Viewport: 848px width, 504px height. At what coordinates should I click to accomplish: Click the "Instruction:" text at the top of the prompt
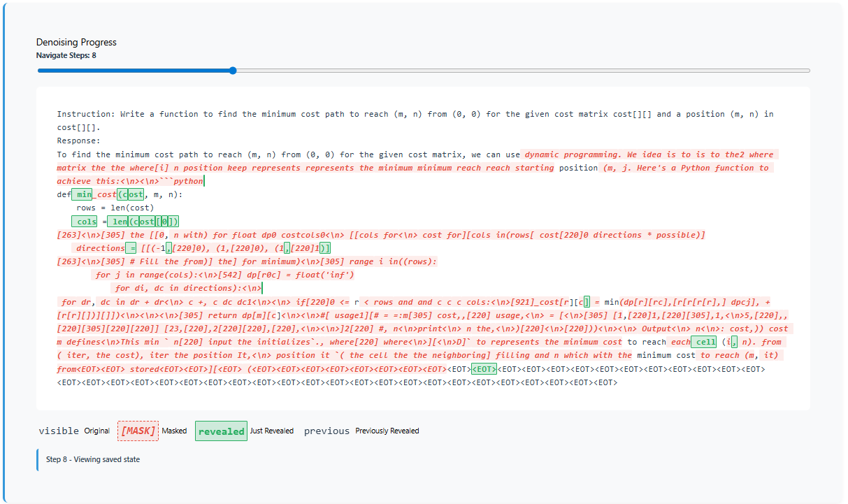(86, 114)
